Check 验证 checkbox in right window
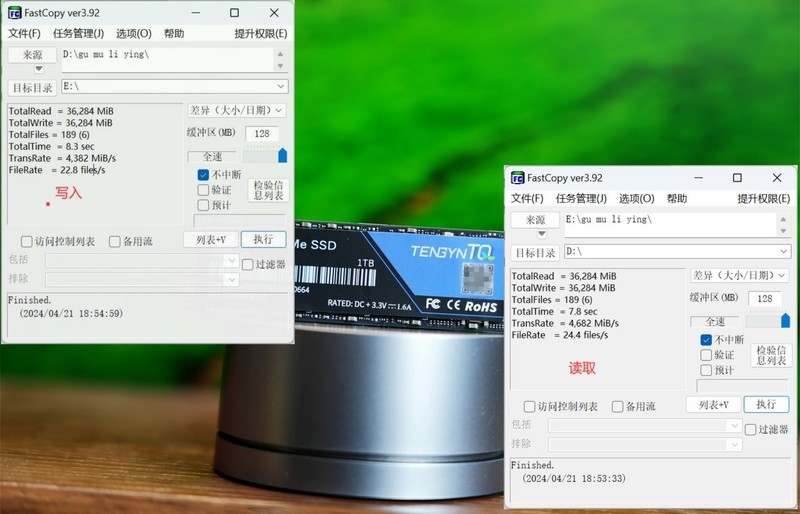This screenshot has width=800, height=514. 706,355
